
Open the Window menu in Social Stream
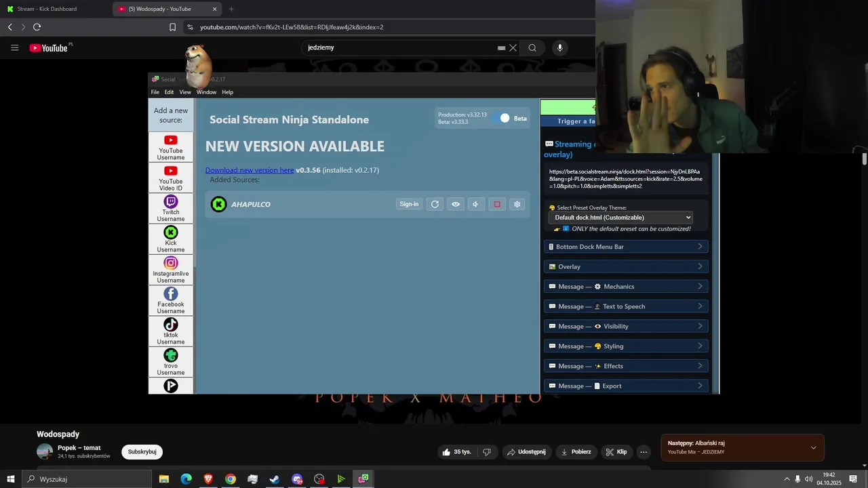click(207, 92)
